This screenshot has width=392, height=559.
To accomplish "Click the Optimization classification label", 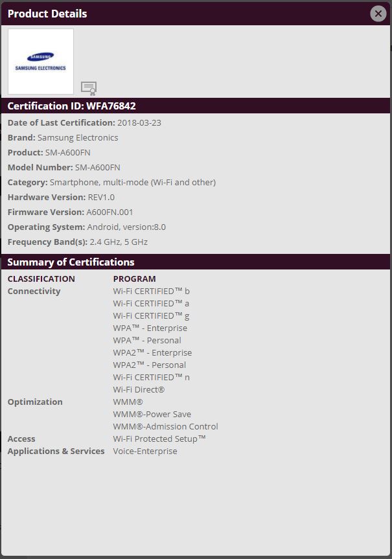I will coord(35,402).
